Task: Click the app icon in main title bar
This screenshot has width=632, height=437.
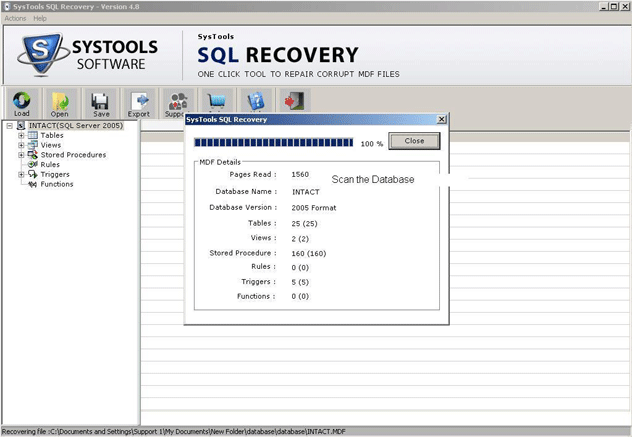Action: point(7,6)
